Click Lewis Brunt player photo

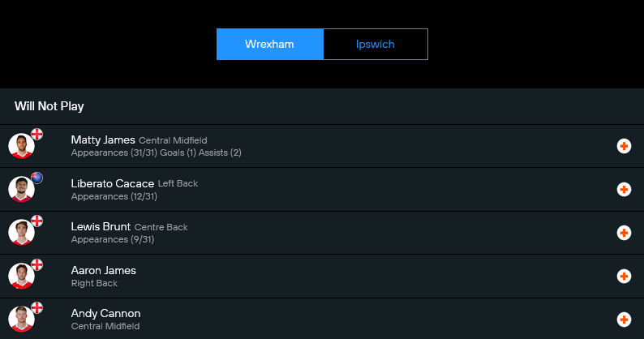pos(21,233)
